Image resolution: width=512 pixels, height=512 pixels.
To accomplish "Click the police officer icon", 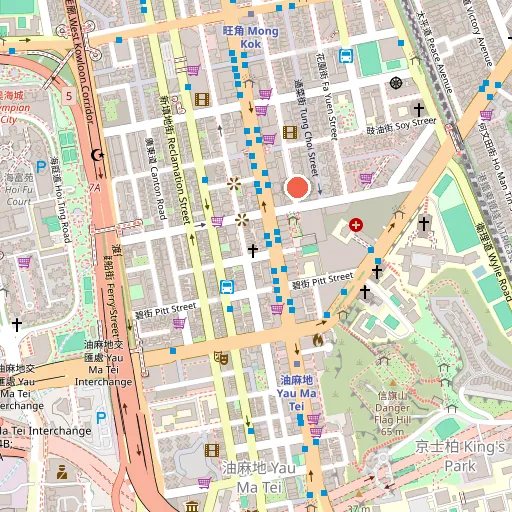I will (62, 472).
